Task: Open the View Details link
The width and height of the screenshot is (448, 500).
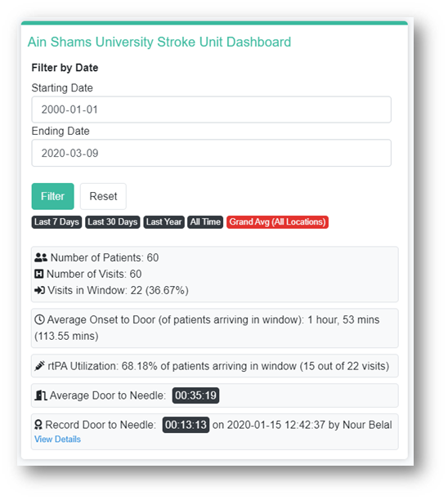Action: (57, 439)
